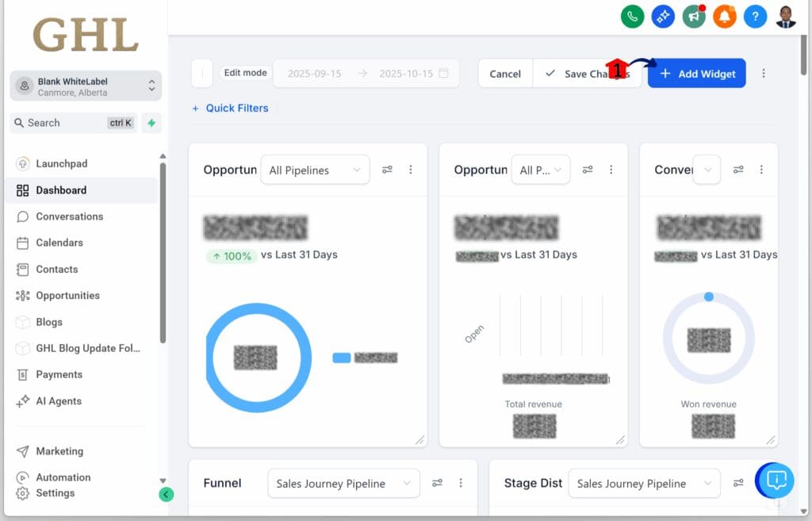Collapse sidebar with the green chevron

[166, 494]
